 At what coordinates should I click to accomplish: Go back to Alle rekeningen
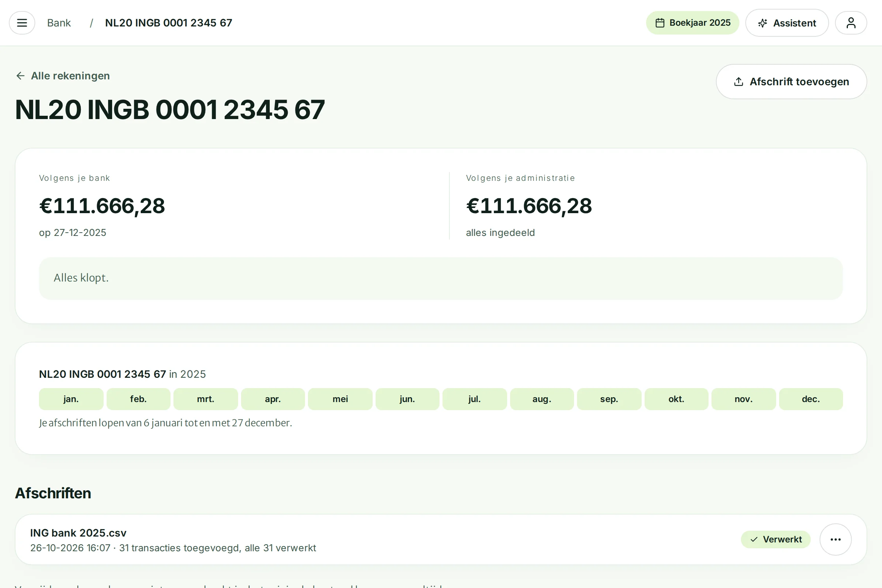[62, 76]
